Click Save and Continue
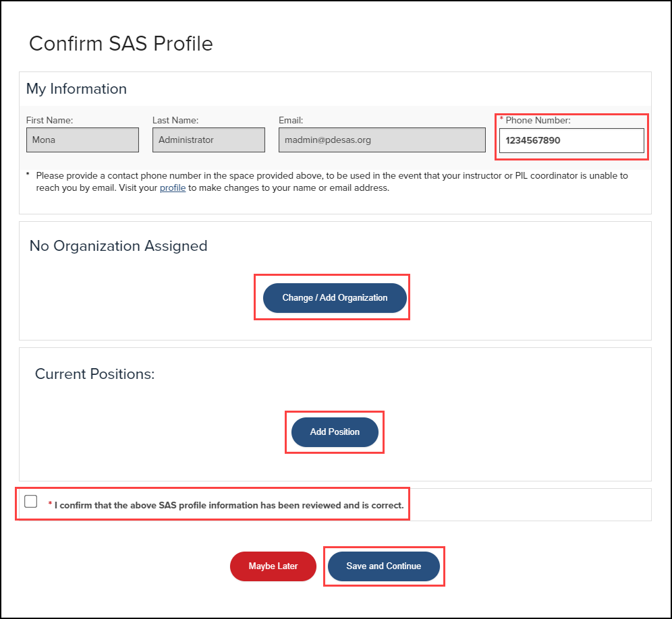This screenshot has width=672, height=619. tap(383, 566)
